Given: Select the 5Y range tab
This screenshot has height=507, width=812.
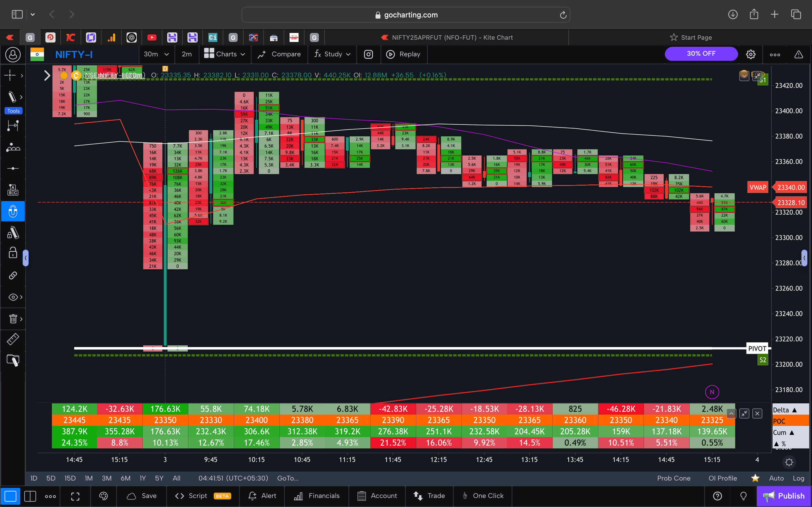Looking at the screenshot, I should pyautogui.click(x=159, y=478).
